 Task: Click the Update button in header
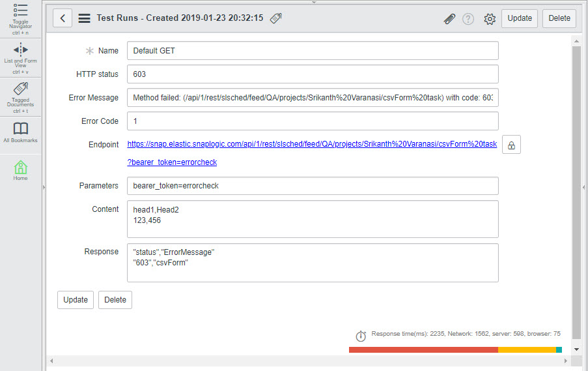(520, 18)
